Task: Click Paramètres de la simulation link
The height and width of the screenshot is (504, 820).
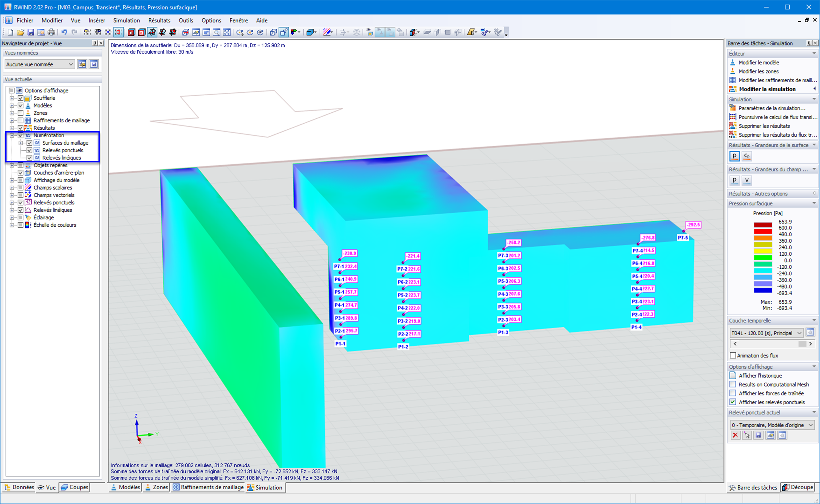Action: click(772, 108)
